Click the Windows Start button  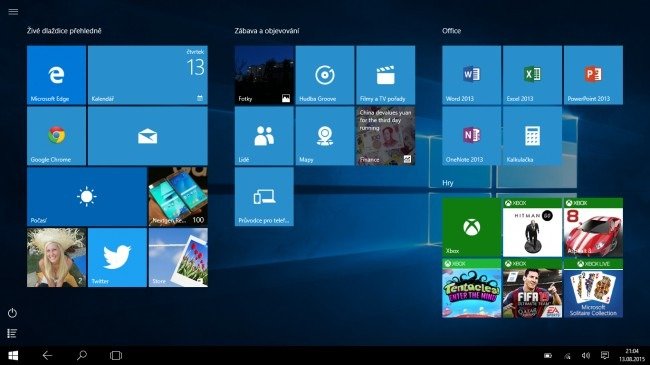pos(13,355)
